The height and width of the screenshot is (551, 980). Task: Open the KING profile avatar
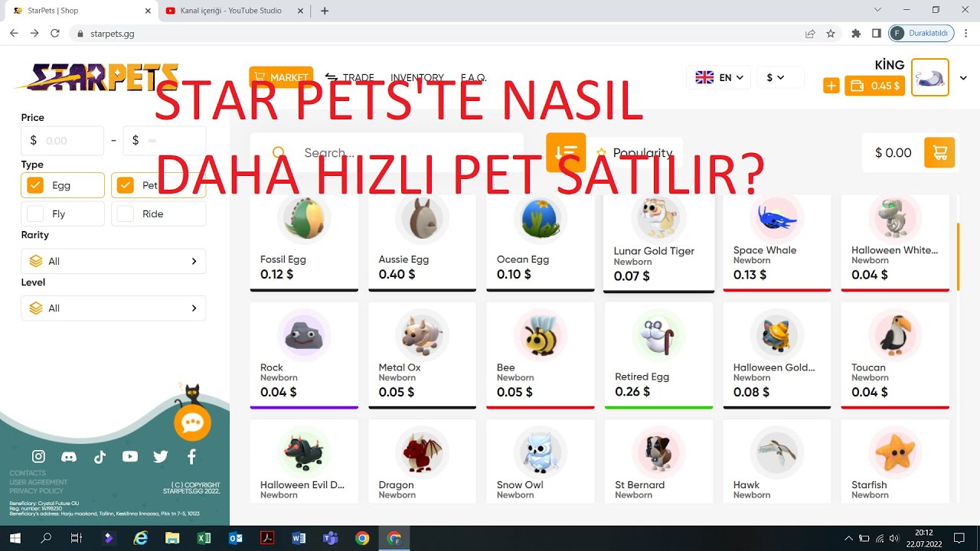(930, 77)
